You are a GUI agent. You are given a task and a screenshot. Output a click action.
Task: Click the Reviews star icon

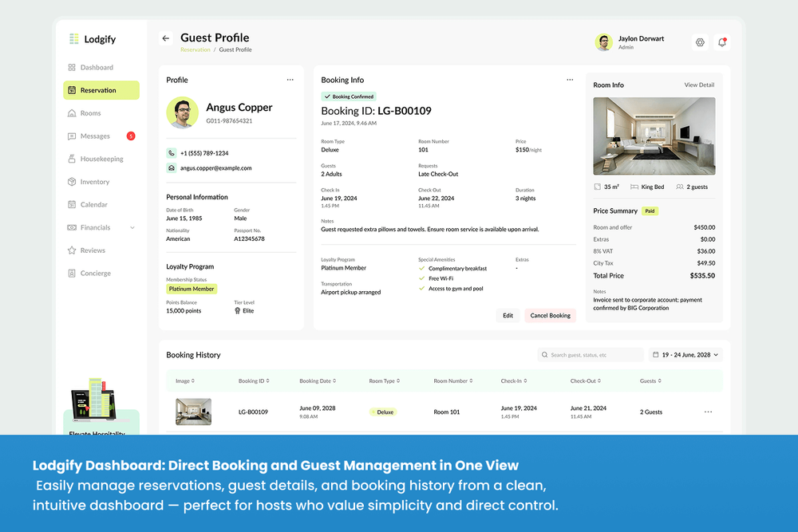(72, 250)
